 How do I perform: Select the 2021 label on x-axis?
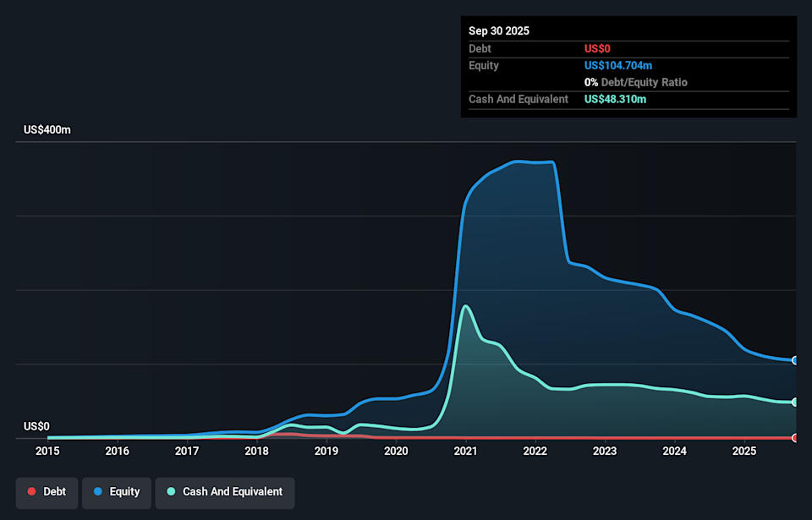click(x=465, y=452)
